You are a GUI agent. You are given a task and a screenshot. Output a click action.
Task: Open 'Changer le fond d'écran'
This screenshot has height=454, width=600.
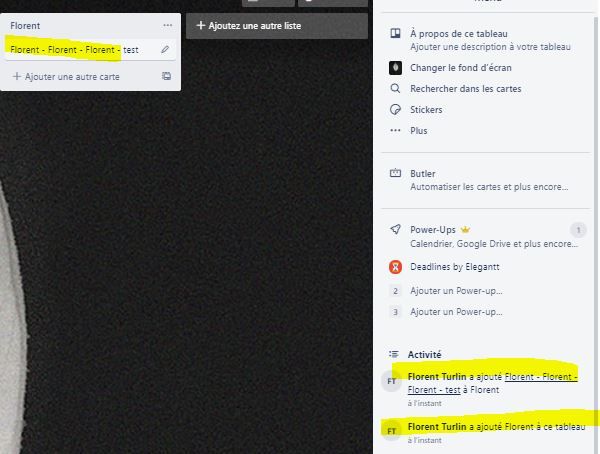point(461,68)
